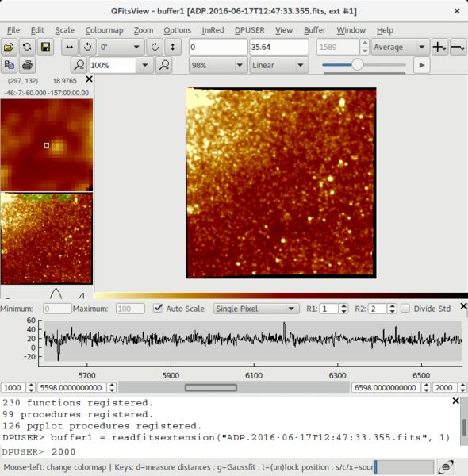Click the movie speed slider handle
Image resolution: width=468 pixels, height=476 pixels.
point(357,65)
